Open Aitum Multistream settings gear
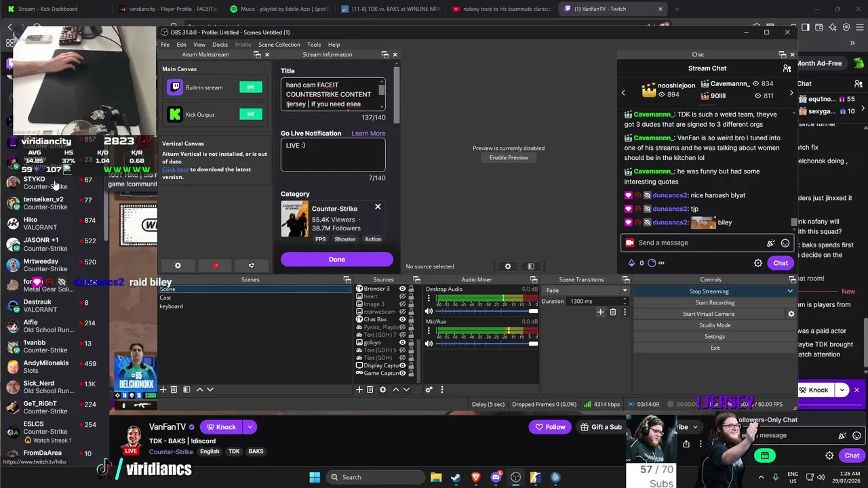 pyautogui.click(x=178, y=266)
